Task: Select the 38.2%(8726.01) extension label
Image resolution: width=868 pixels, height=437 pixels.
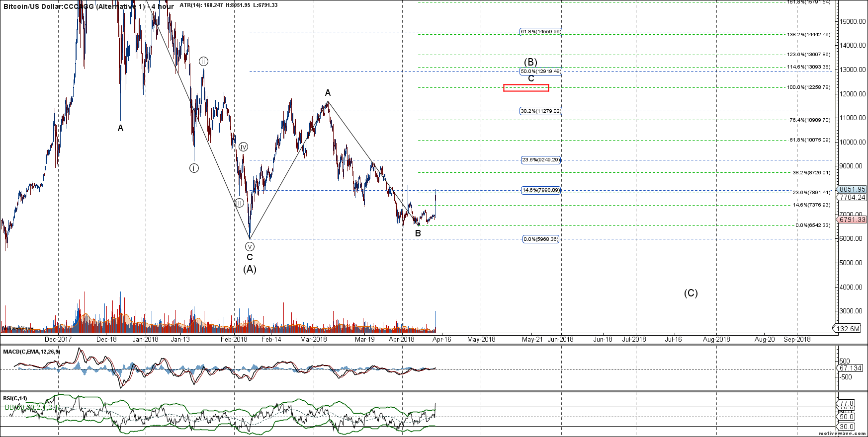Action: click(811, 173)
